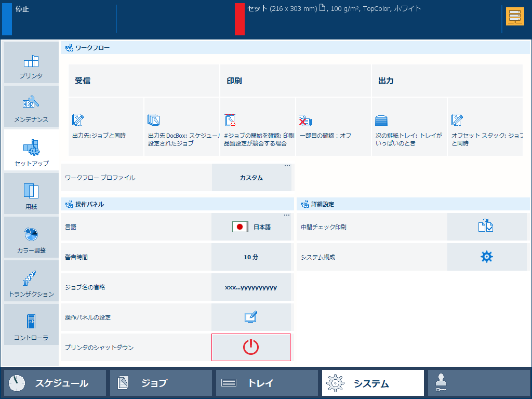This screenshot has height=399, width=532.
Task: Switch to ジョブ tab
Action: (x=161, y=383)
